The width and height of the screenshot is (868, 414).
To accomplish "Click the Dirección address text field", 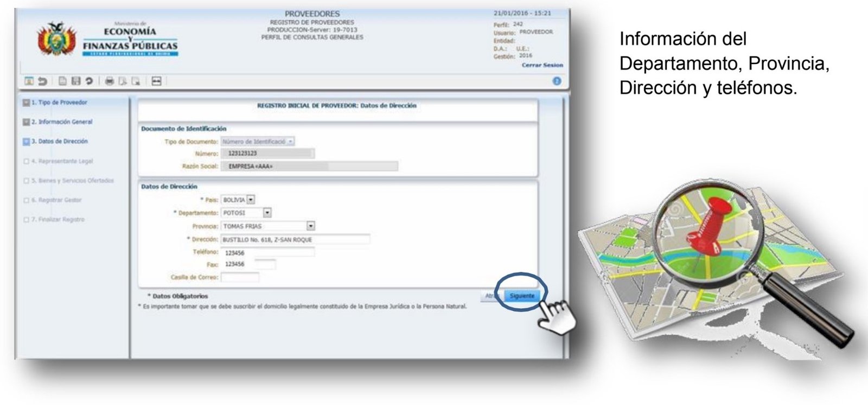I will [x=296, y=239].
